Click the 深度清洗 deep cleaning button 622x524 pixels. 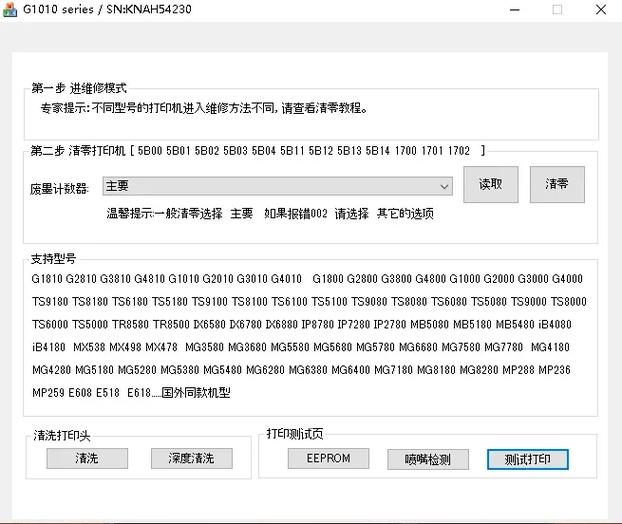(192, 459)
